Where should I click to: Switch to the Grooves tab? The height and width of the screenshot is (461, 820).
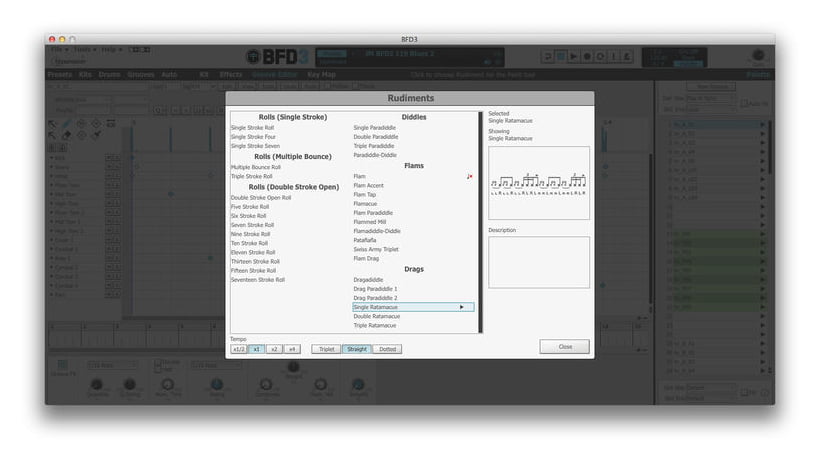pyautogui.click(x=141, y=75)
